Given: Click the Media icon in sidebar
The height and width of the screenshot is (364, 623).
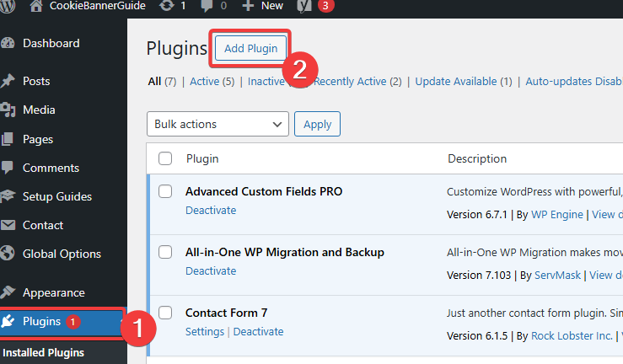Looking at the screenshot, I should pos(8,110).
